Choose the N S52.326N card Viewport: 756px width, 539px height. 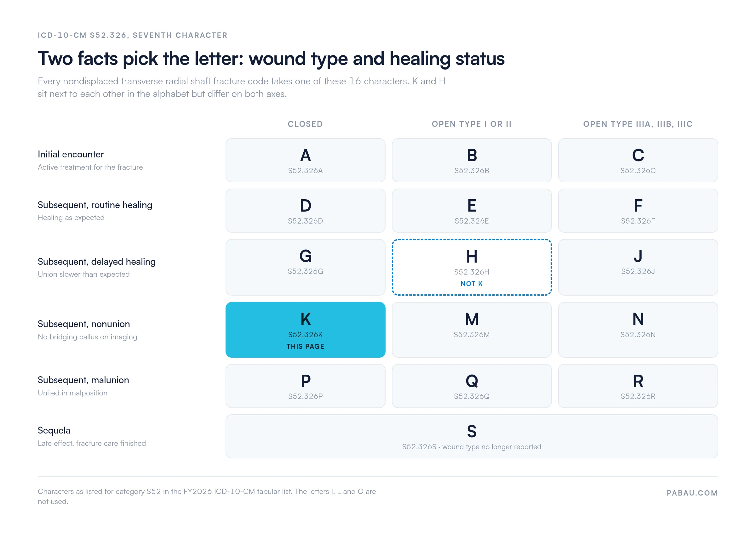coord(638,330)
